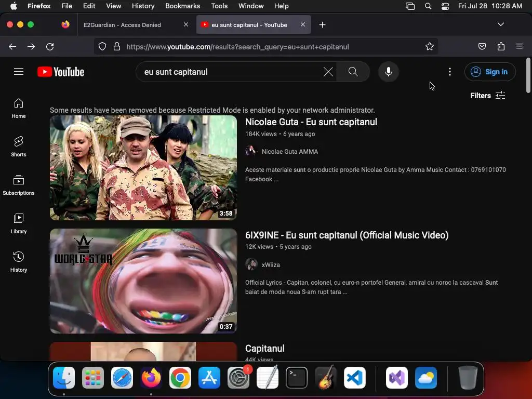Visit the Nicolae Guta AMMA channel
The height and width of the screenshot is (399, 532).
290,152
